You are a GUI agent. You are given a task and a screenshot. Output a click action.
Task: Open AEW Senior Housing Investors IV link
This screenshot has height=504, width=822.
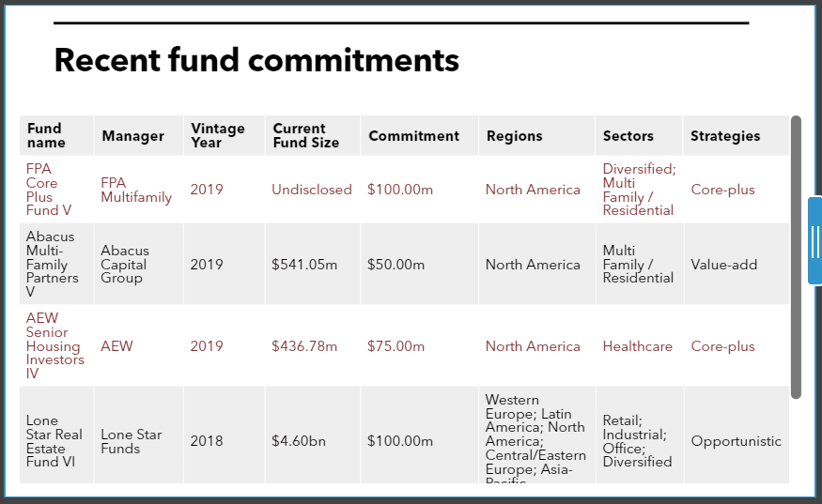coord(55,345)
